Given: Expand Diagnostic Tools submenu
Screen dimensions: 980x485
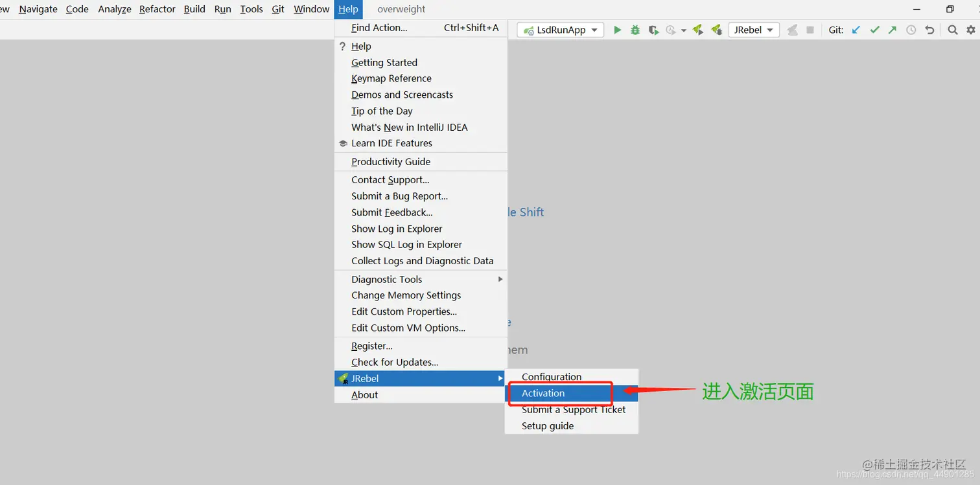Looking at the screenshot, I should (x=420, y=279).
